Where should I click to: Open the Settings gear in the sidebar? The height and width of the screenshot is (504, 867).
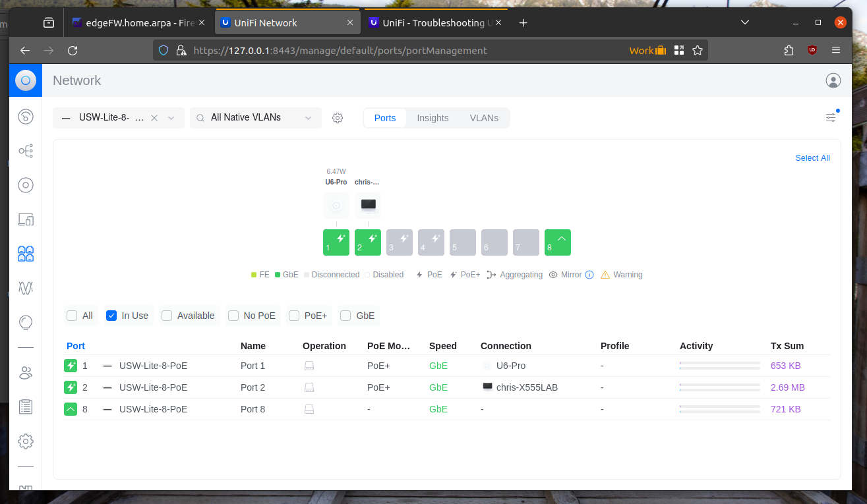(x=26, y=441)
